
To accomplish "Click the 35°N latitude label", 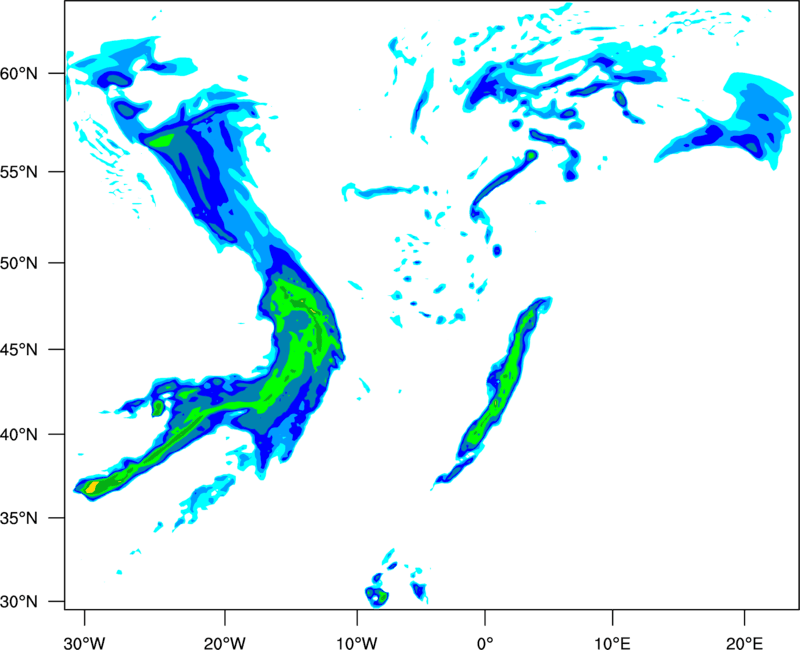I will pos(19,518).
